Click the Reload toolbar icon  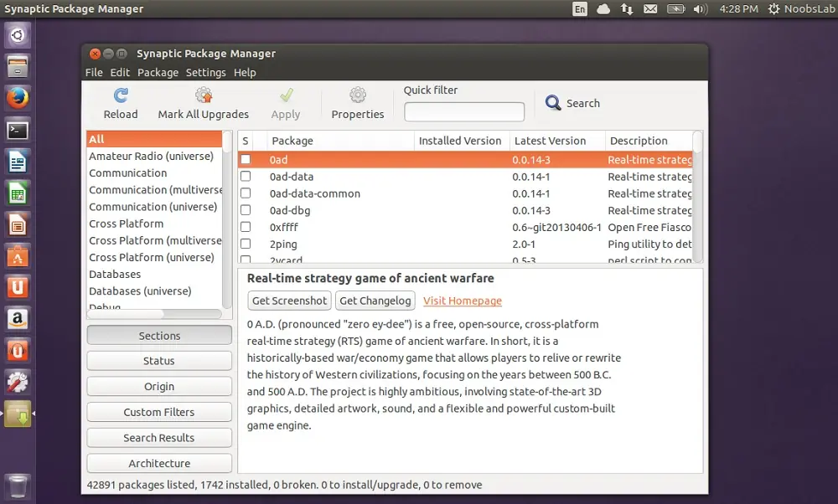pos(121,95)
